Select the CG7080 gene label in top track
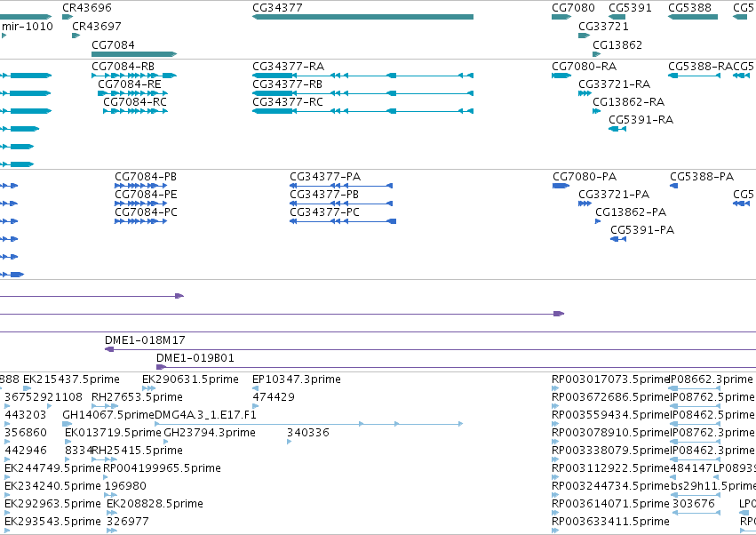The width and height of the screenshot is (756, 535). 573,8
